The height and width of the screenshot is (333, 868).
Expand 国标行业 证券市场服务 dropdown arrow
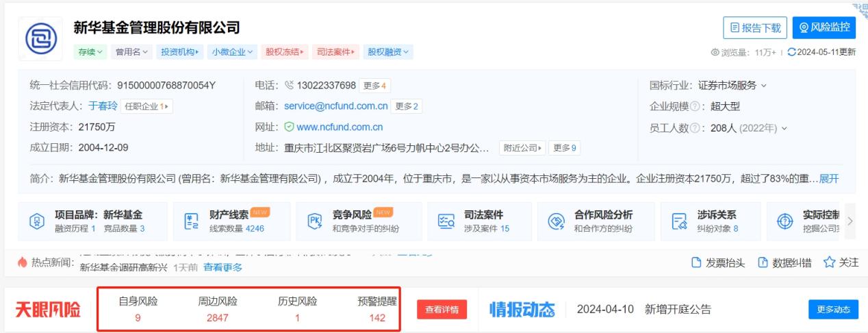(764, 86)
